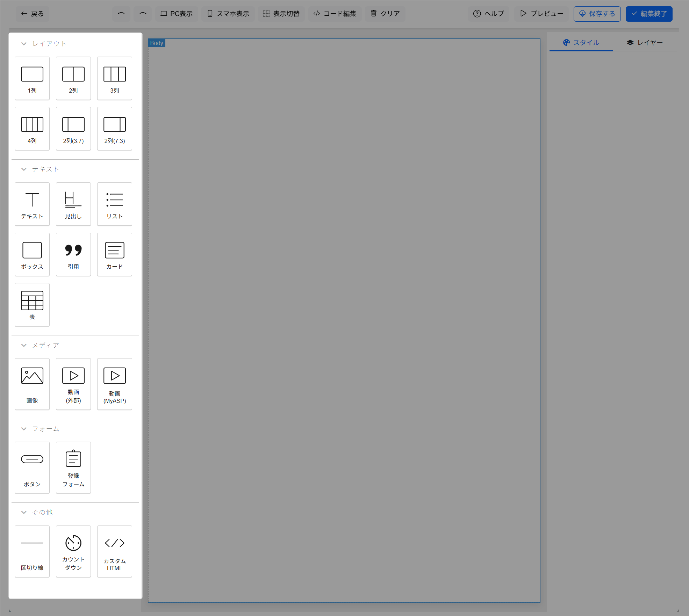
Task: Switch to スマホ表示 mobile view
Action: tap(228, 14)
